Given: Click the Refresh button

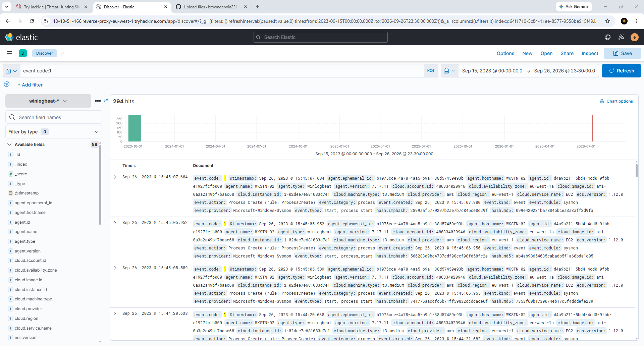Looking at the screenshot, I should pos(622,71).
